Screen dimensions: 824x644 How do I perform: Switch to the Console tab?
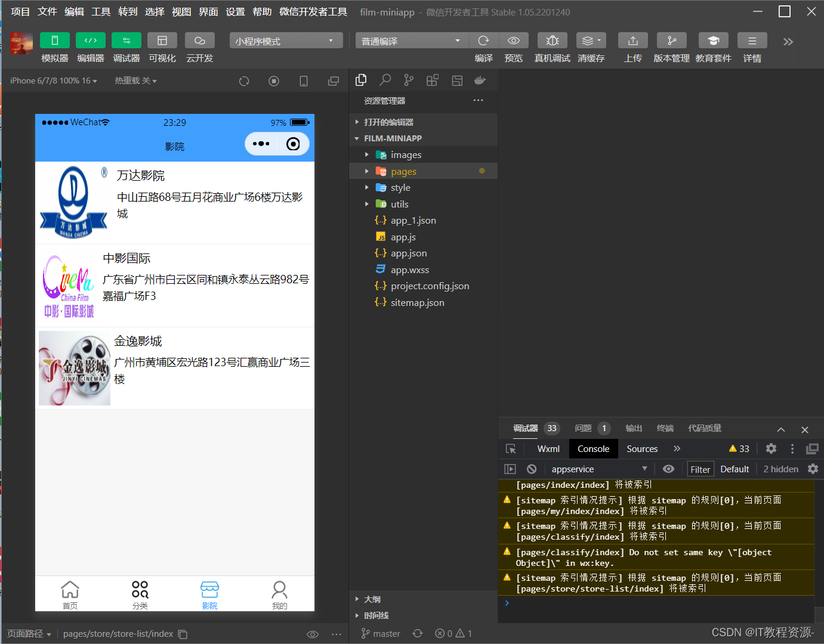594,449
